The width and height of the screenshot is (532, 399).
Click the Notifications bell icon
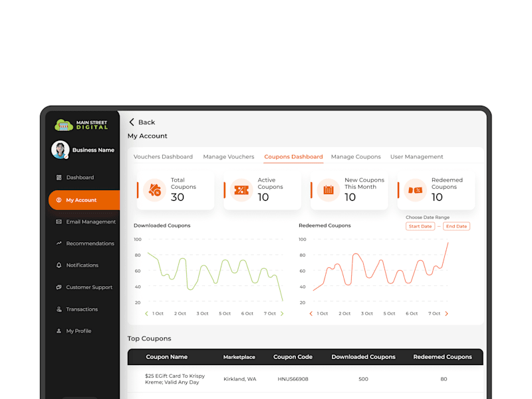pos(59,265)
